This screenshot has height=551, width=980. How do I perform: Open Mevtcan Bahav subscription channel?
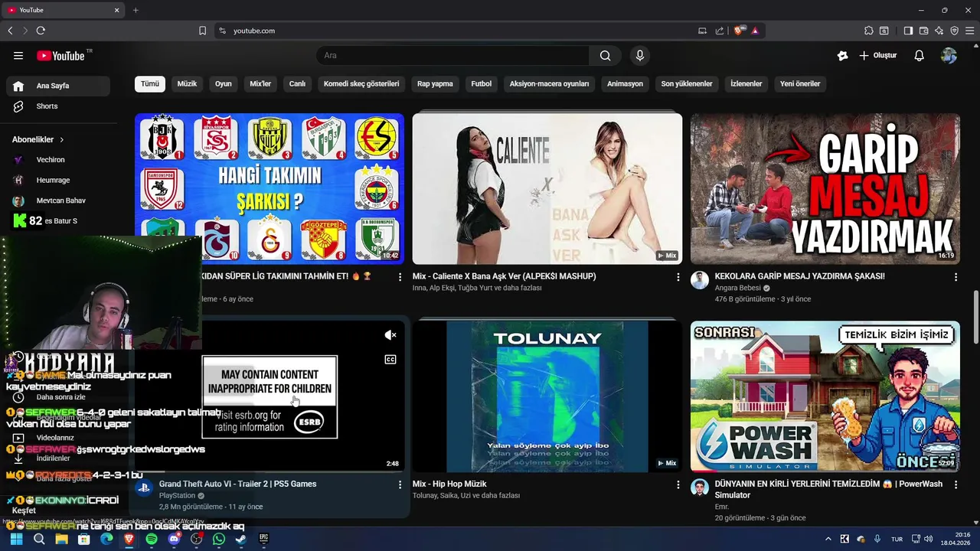click(58, 201)
